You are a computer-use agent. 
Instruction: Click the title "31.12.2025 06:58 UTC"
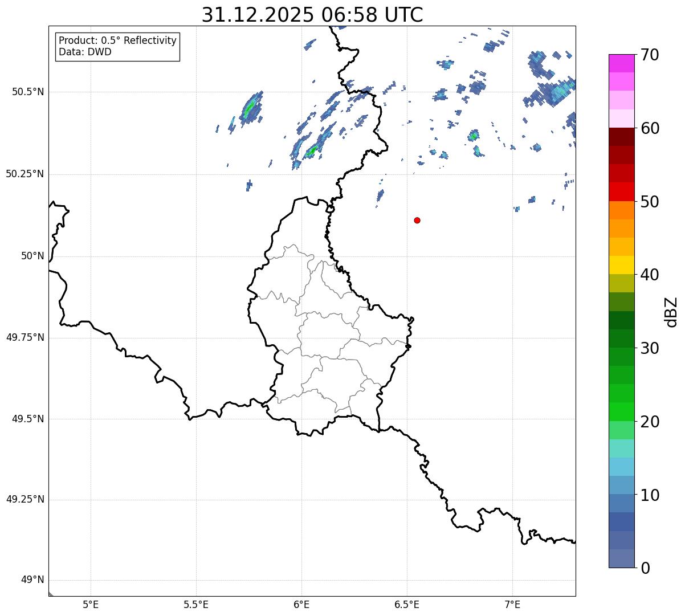[312, 15]
